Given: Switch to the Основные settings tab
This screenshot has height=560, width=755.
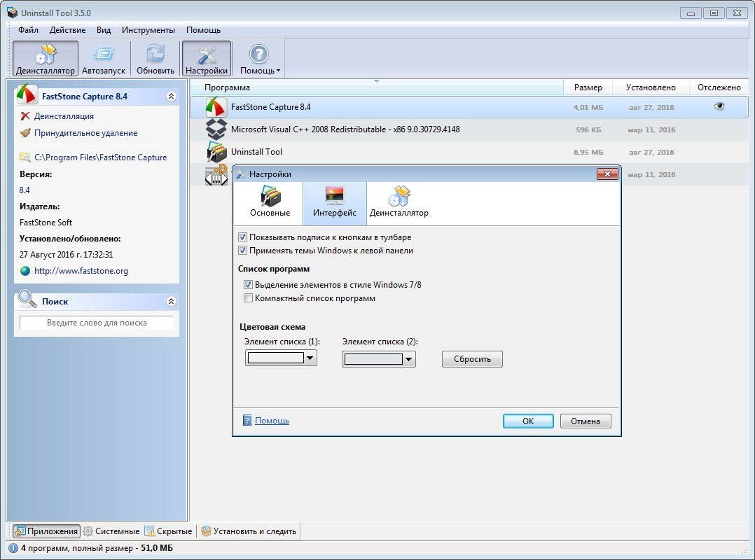Looking at the screenshot, I should pyautogui.click(x=270, y=203).
